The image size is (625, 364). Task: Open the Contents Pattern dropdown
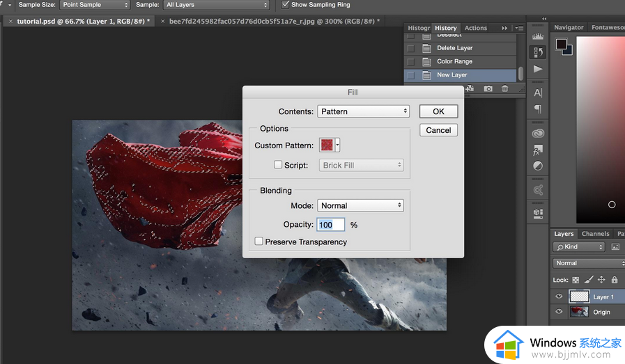(x=363, y=111)
